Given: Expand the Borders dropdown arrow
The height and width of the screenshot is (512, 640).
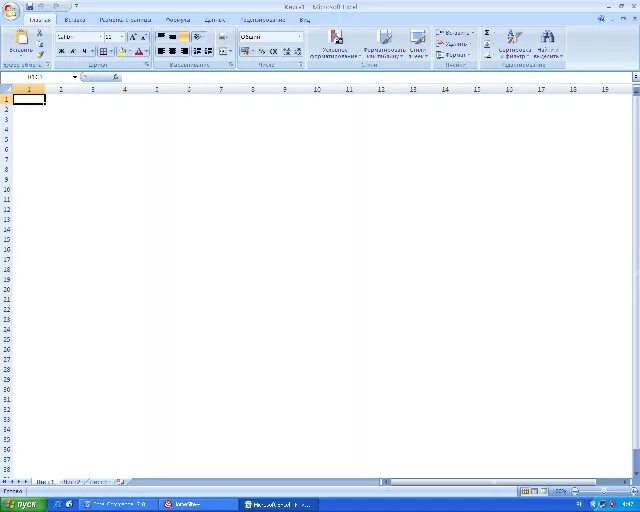Looking at the screenshot, I should (x=111, y=51).
